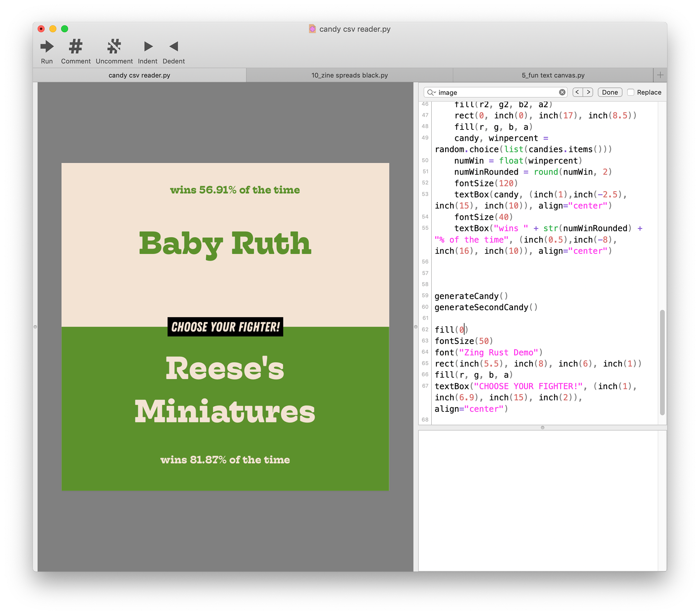Enable the Replace checkbox

tap(631, 92)
